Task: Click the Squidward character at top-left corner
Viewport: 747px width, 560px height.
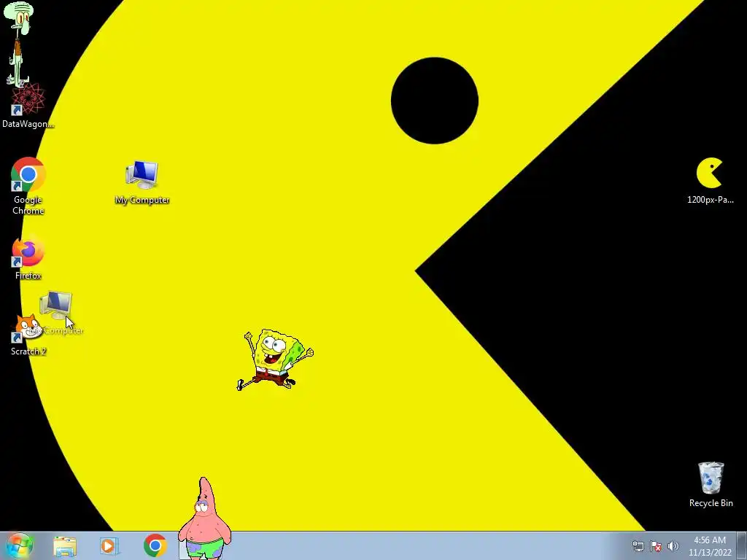Action: tap(18, 43)
